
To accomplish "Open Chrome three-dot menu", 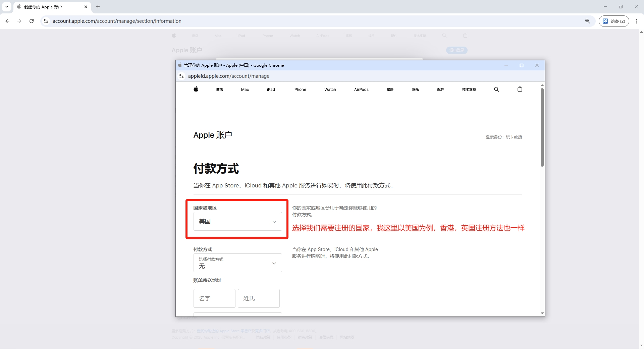I will [x=637, y=21].
